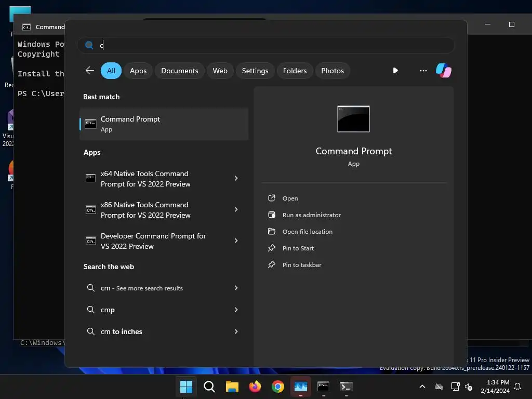Viewport: 532px width, 399px height.
Task: Click in the search text field
Action: coord(266,45)
